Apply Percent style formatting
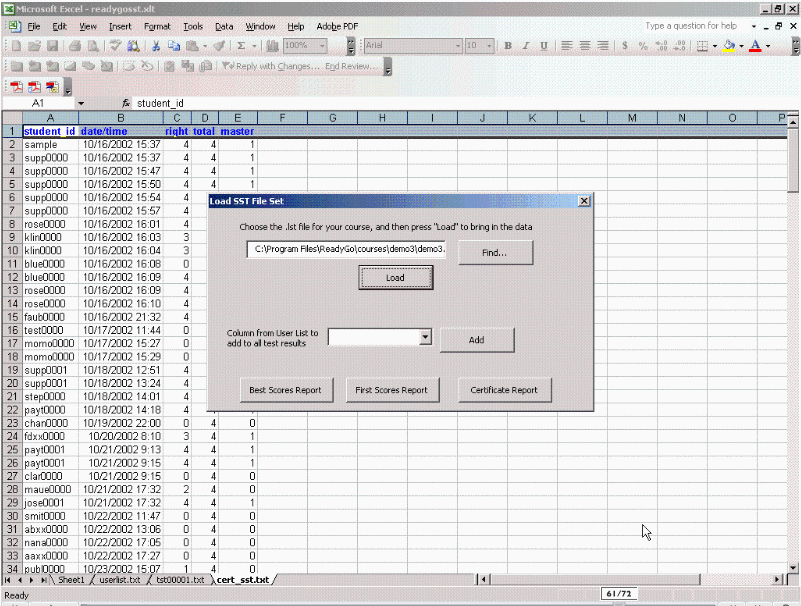801x606 pixels. 643,46
